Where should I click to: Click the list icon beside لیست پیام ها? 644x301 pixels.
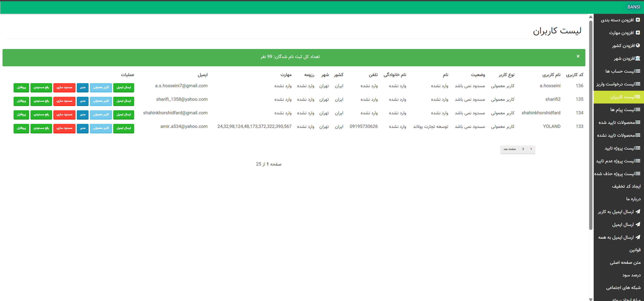coord(638,110)
